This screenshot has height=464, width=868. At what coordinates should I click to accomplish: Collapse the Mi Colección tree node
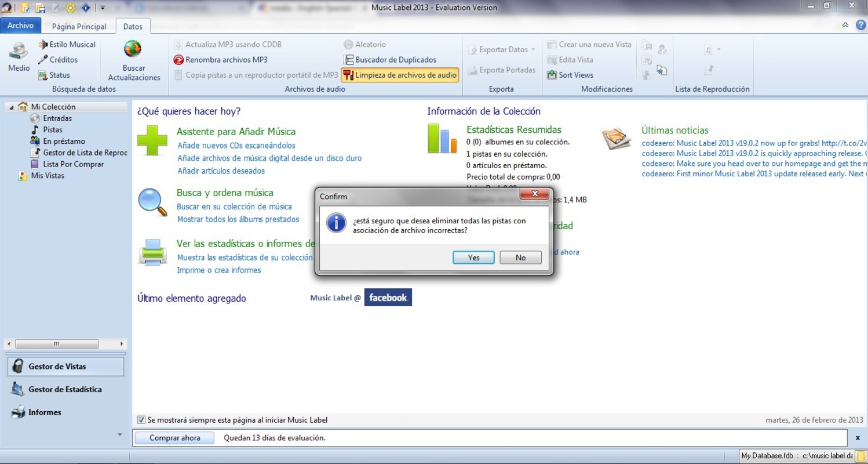click(11, 107)
